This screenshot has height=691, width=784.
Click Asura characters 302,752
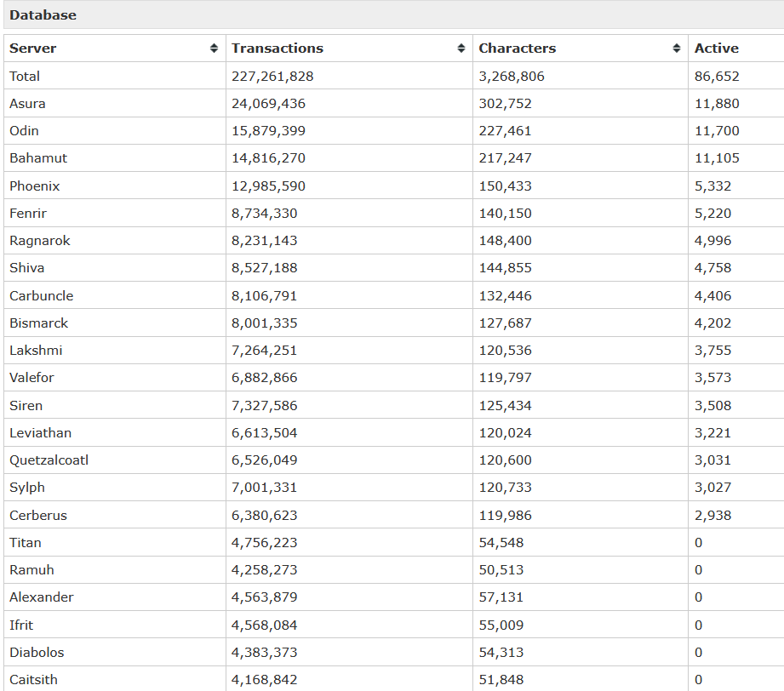(505, 104)
